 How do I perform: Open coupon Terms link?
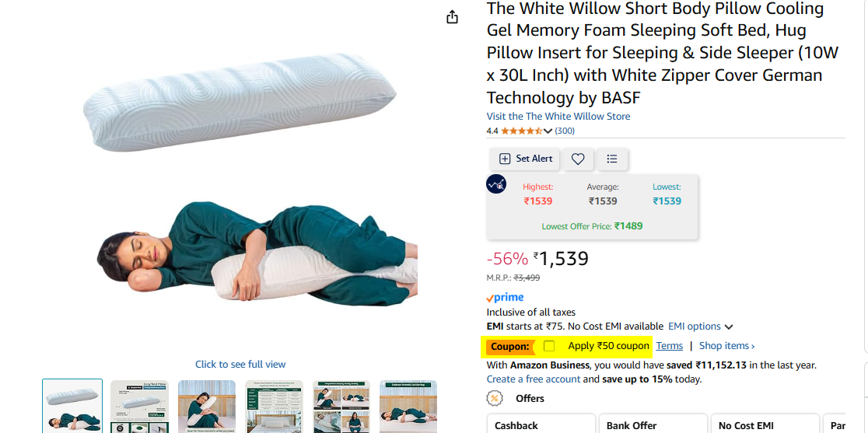point(669,346)
